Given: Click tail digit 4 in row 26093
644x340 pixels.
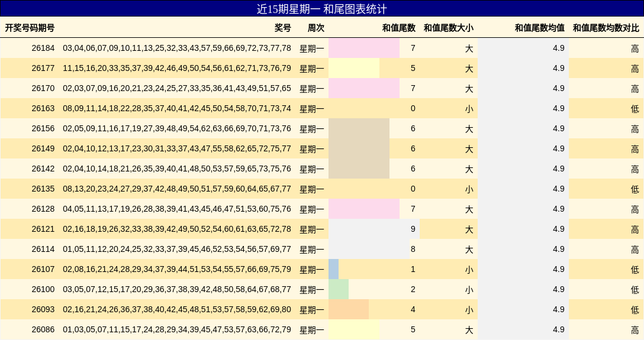Looking at the screenshot, I should tap(413, 309).
